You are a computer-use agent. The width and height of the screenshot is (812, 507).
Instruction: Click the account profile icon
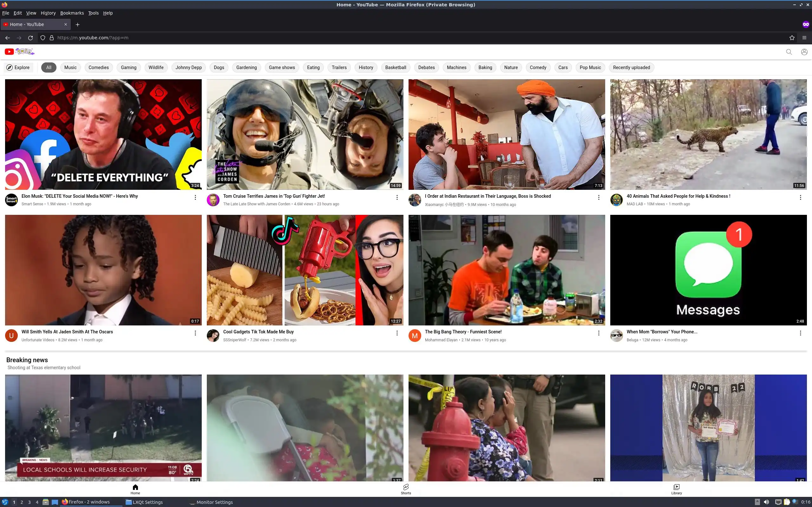tap(804, 52)
